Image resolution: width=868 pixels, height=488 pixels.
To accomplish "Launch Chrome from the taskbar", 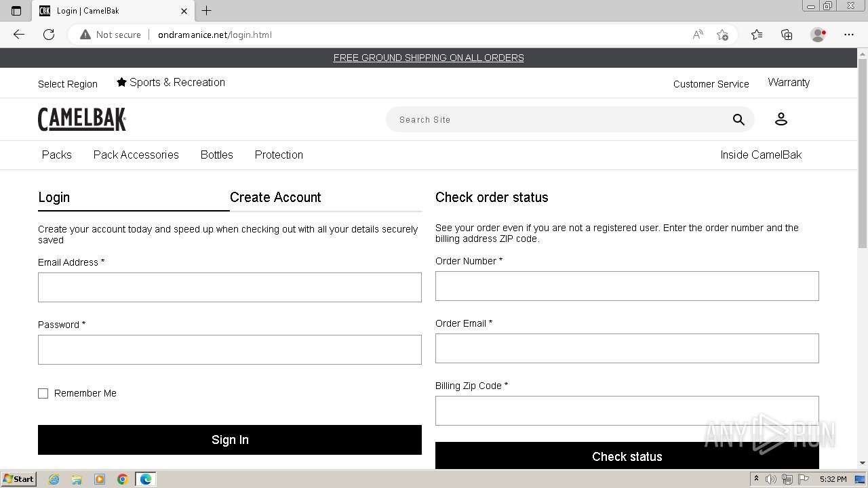I will [122, 479].
